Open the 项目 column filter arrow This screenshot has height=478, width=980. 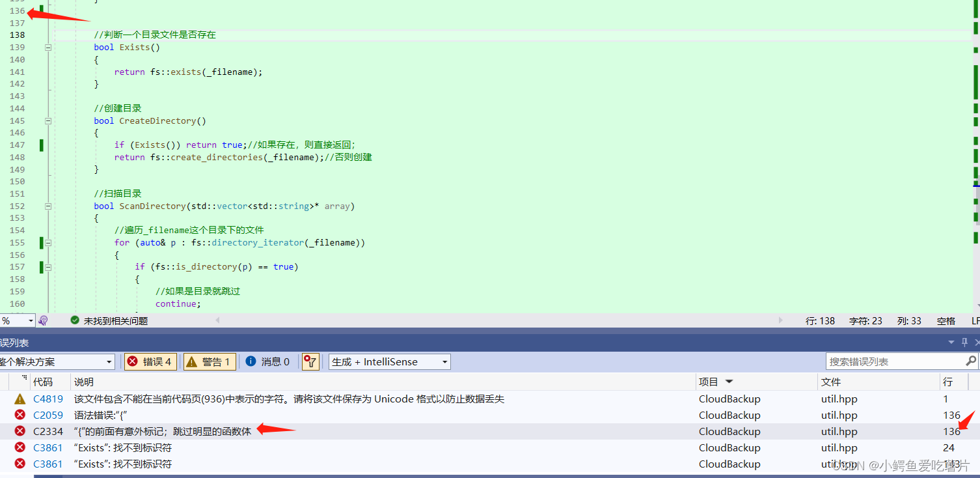(729, 382)
